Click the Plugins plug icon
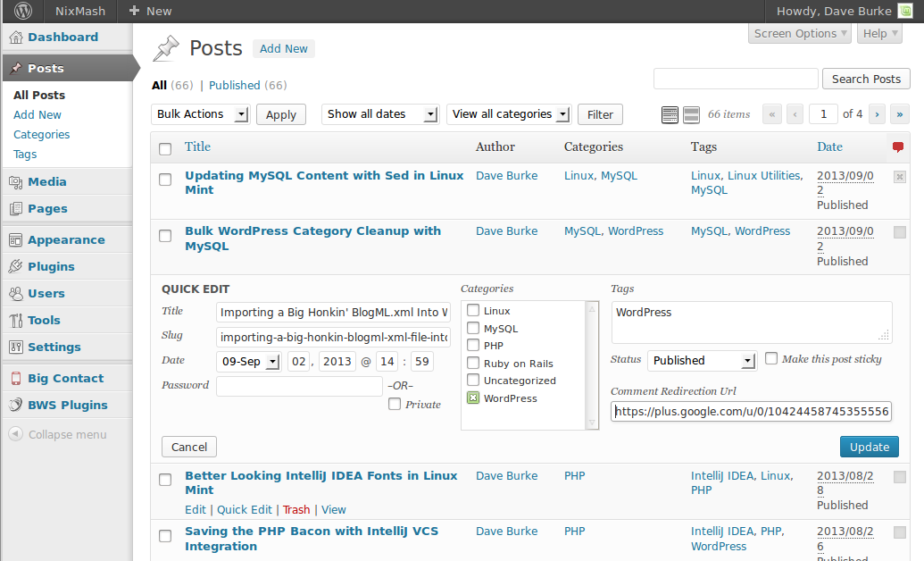924x561 pixels. click(x=15, y=266)
